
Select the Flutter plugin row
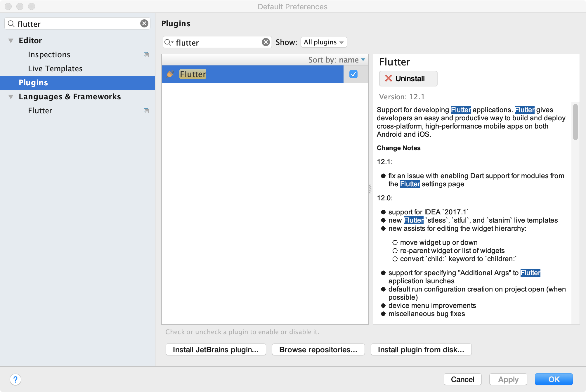(x=253, y=74)
